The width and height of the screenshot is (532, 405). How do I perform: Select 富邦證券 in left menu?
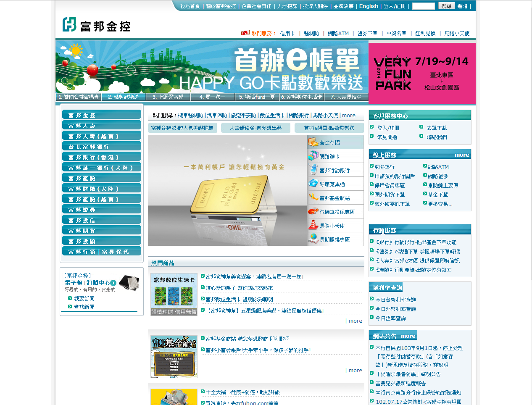click(x=102, y=209)
